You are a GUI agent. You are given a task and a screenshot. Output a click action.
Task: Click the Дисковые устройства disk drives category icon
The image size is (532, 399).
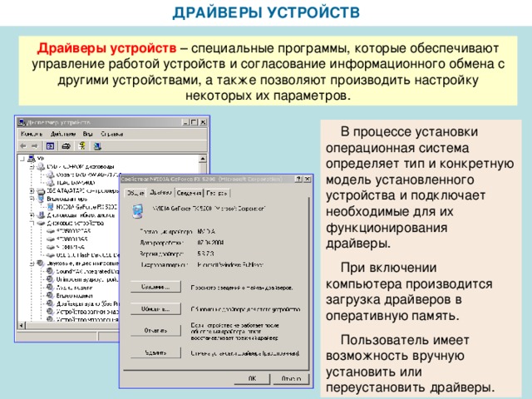41,224
